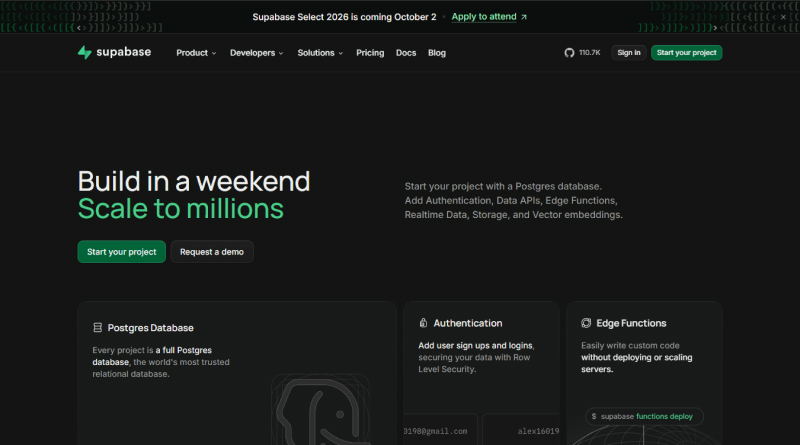Open the Docs page
Viewport: 800px width, 445px height.
tap(406, 53)
